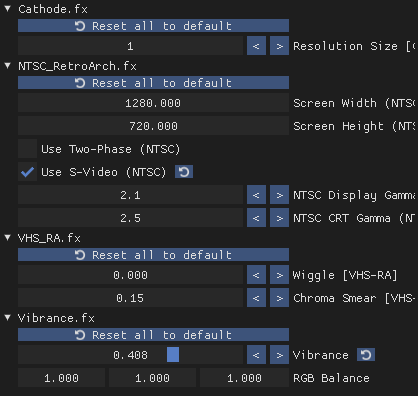Increase Chroma Smear value
The image size is (418, 396).
pos(279,298)
